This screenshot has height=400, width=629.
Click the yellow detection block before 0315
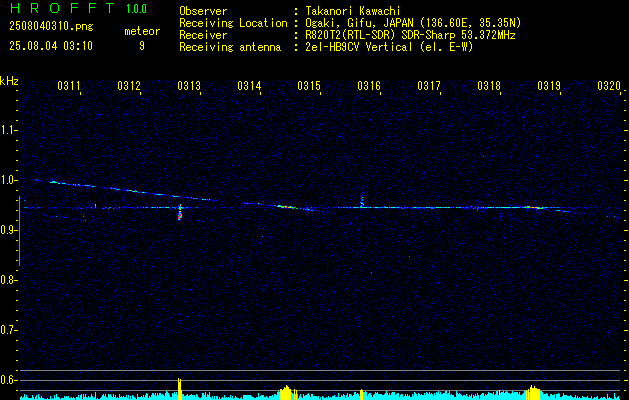coord(286,393)
